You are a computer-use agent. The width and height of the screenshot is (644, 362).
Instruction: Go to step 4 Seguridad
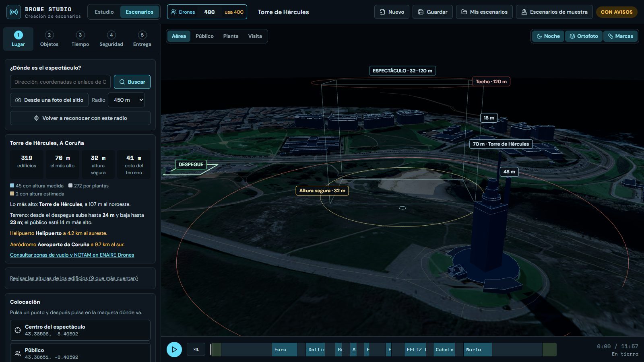tap(111, 39)
